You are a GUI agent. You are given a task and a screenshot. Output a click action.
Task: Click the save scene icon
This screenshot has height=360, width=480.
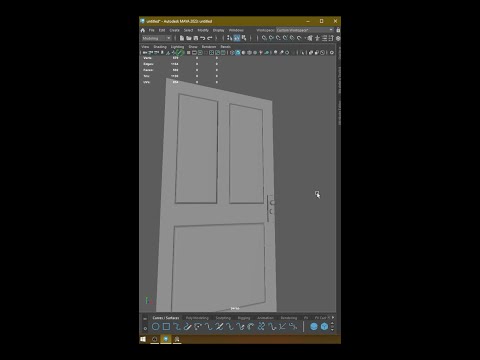[195, 38]
